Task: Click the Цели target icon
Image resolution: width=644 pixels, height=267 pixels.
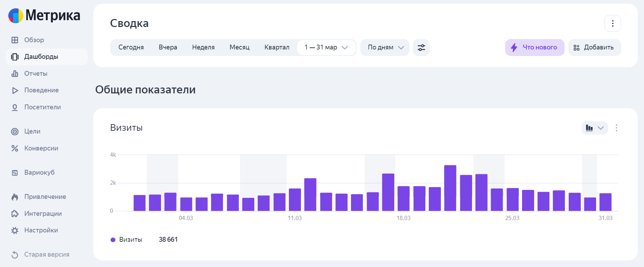Action: click(15, 131)
